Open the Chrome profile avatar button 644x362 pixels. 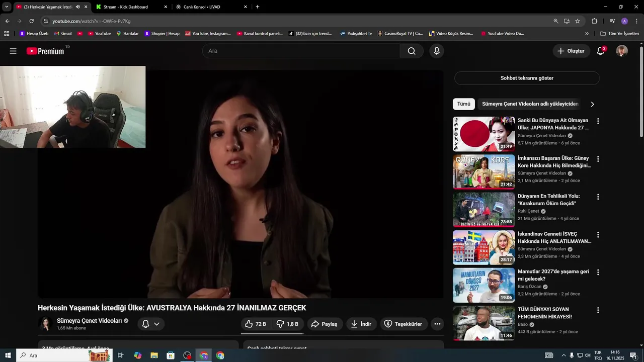click(624, 21)
